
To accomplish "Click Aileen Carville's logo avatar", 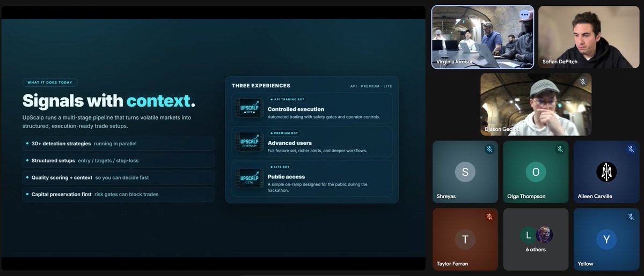I will [x=606, y=172].
